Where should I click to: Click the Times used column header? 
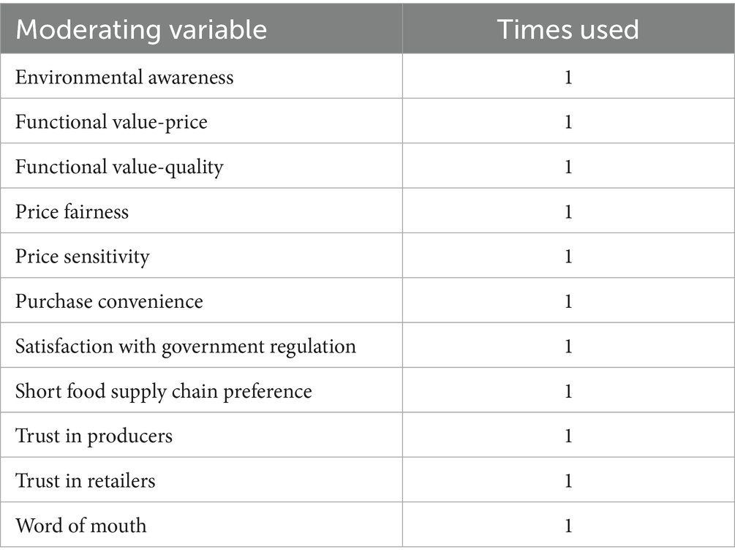pos(568,30)
